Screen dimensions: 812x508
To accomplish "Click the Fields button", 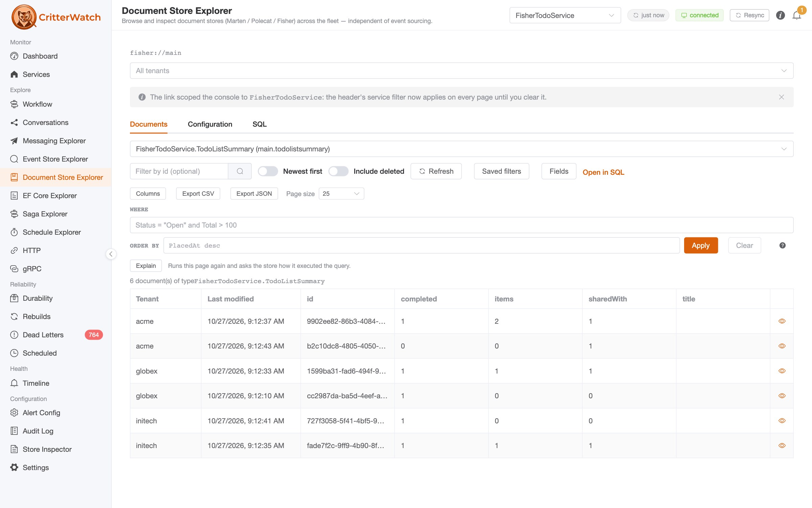I will [x=559, y=171].
